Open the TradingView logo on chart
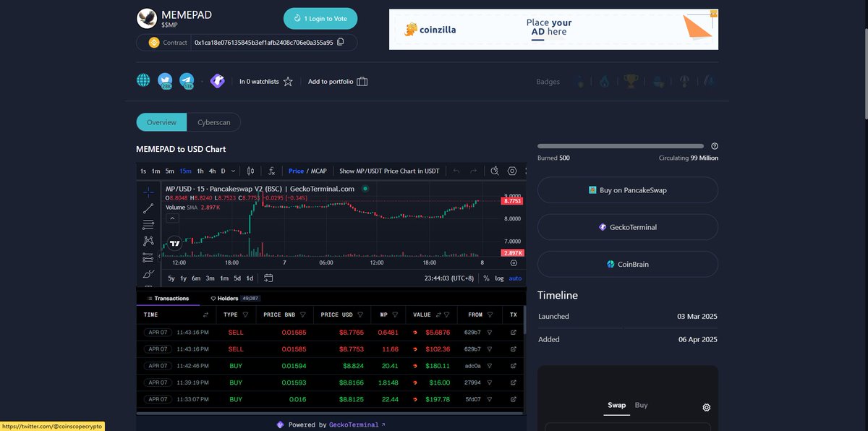 coord(174,243)
